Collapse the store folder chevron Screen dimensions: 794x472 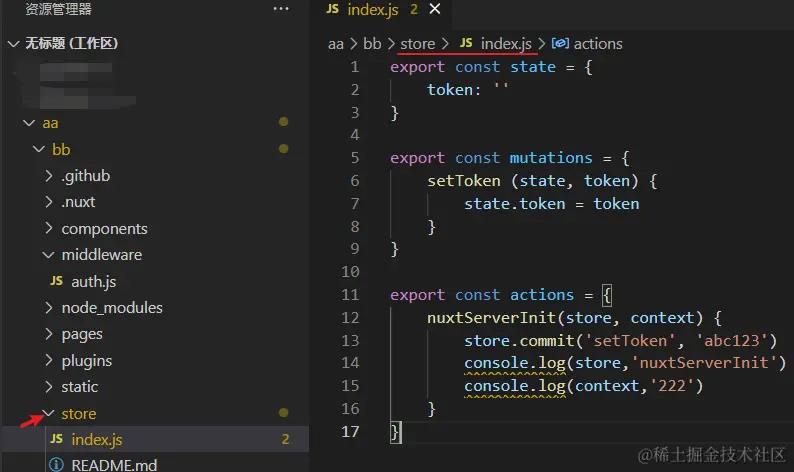pyautogui.click(x=49, y=413)
